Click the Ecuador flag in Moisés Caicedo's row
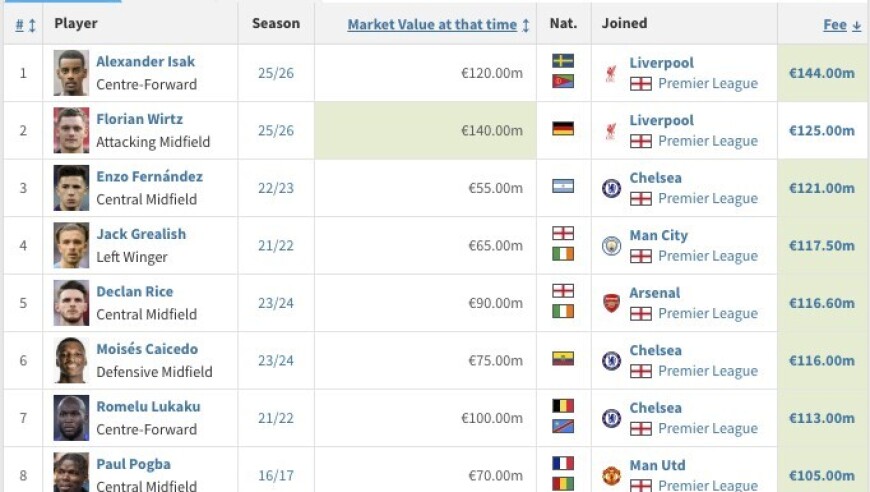Image resolution: width=870 pixels, height=492 pixels. point(563,358)
